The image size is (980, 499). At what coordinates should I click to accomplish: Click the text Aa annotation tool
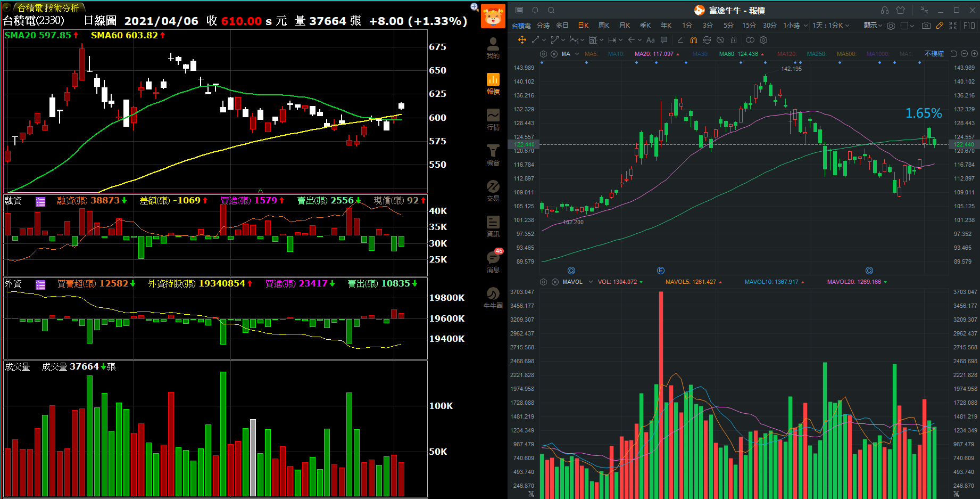(650, 40)
